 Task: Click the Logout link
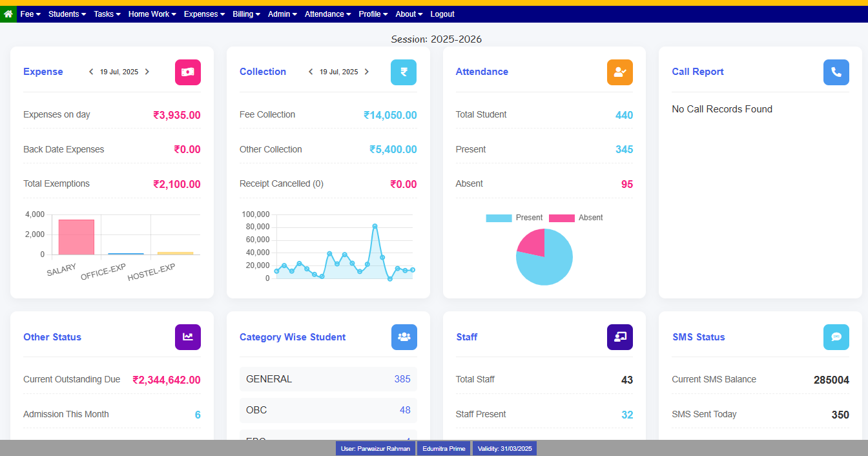(x=442, y=14)
